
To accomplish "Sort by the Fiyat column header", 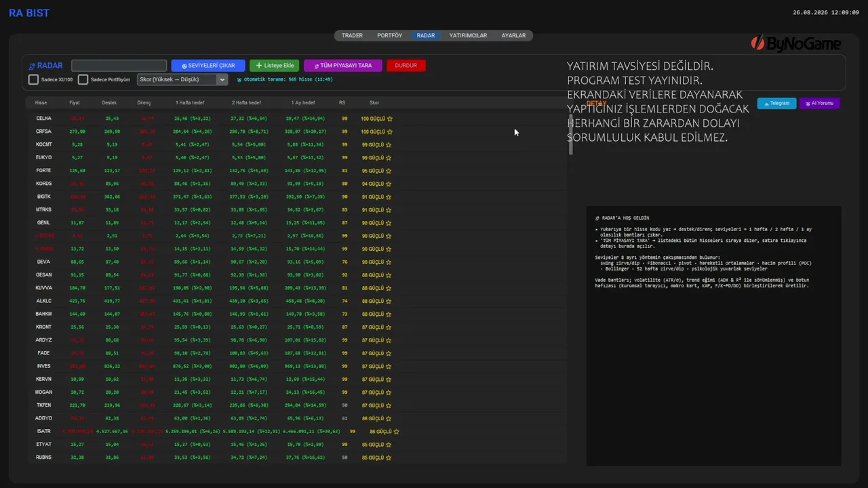I will pos(75,103).
